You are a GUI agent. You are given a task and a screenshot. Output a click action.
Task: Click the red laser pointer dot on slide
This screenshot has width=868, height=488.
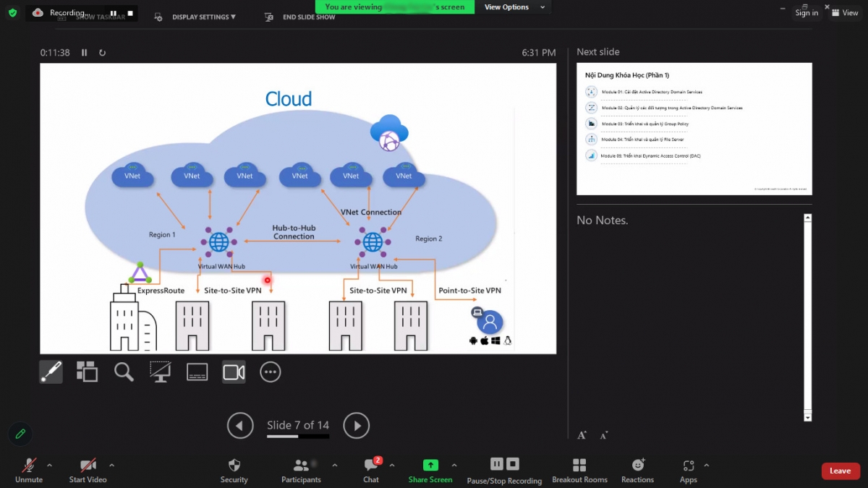[x=268, y=280]
